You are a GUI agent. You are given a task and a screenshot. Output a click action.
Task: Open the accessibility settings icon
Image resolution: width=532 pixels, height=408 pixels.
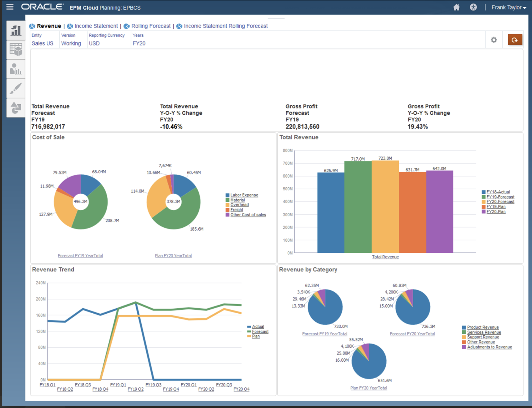[x=473, y=7]
